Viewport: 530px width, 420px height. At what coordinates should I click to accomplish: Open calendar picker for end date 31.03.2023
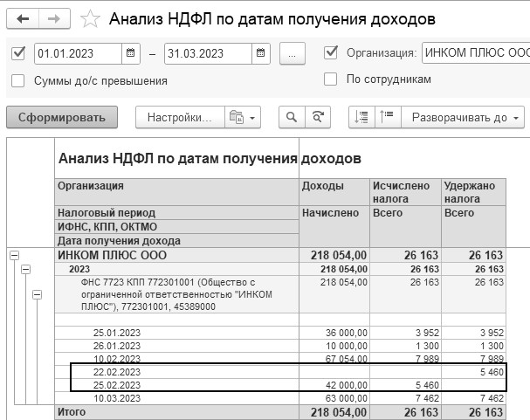coord(260,53)
